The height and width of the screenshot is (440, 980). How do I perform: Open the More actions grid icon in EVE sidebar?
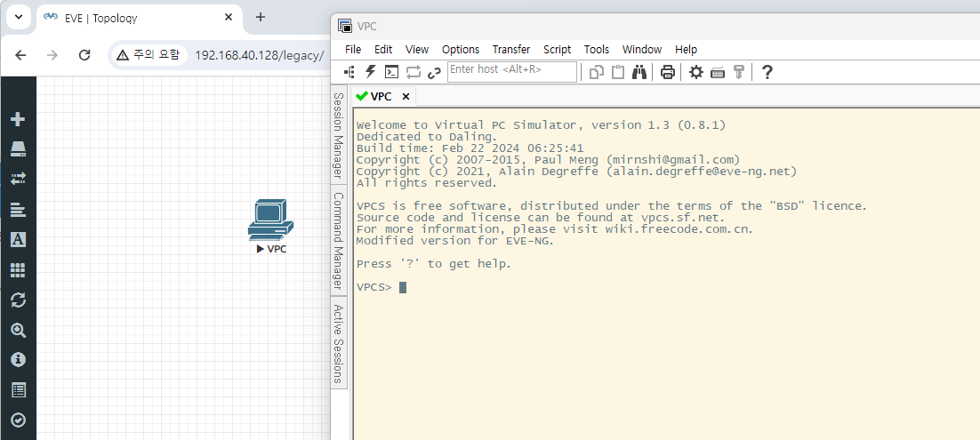pyautogui.click(x=18, y=269)
